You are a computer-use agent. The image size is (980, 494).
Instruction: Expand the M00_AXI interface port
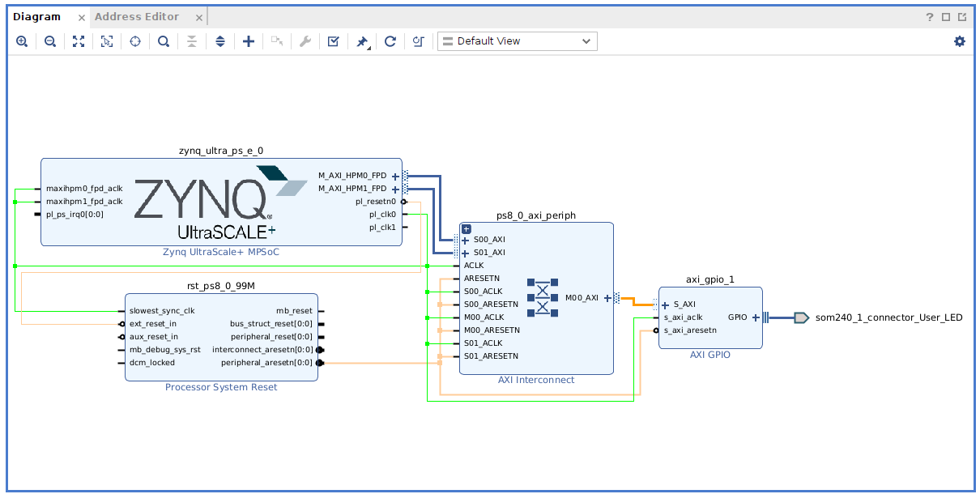(x=607, y=298)
